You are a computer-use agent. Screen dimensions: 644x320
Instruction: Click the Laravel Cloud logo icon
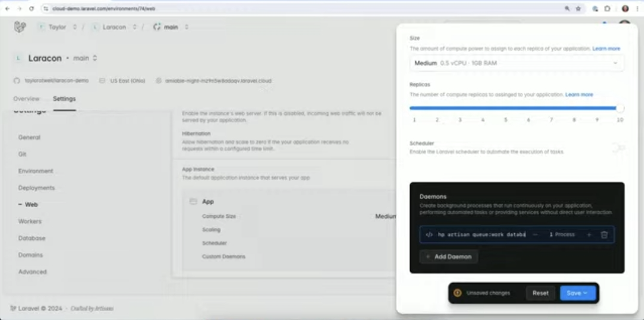coord(20,27)
